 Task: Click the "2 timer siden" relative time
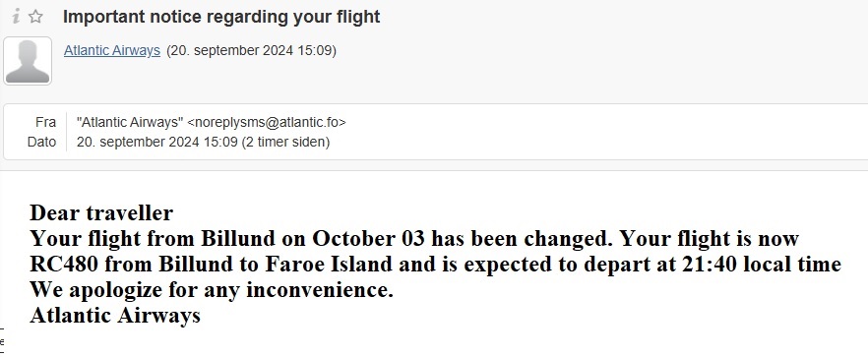[285, 143]
